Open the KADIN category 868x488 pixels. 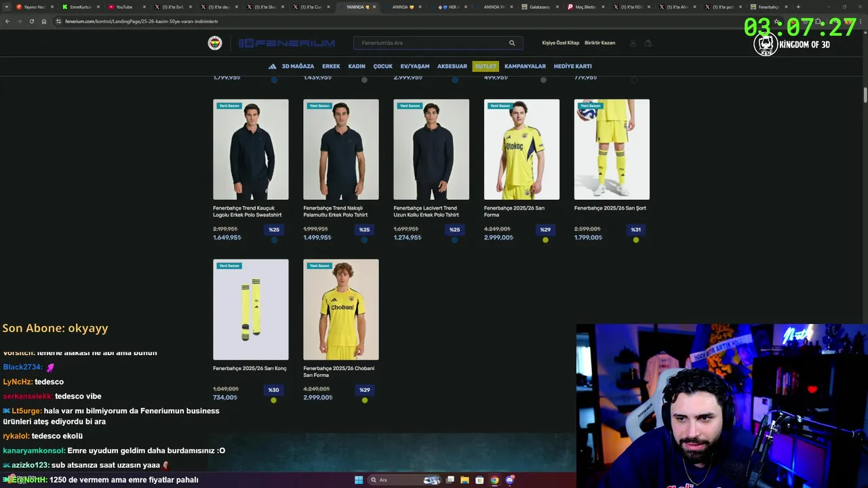point(357,66)
